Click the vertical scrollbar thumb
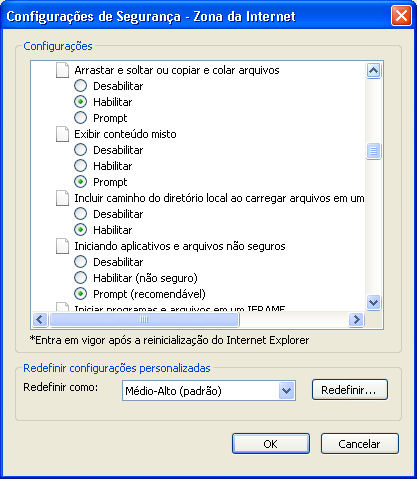Viewport: 417px width, 479px height. pos(373,151)
